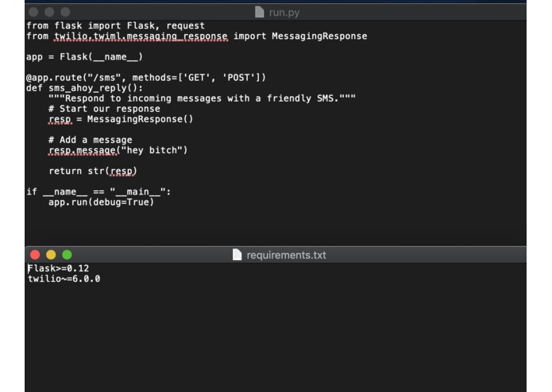This screenshot has width=552, height=392.
Task: Click the line 'app = Flask(__name__)'
Action: coord(84,57)
